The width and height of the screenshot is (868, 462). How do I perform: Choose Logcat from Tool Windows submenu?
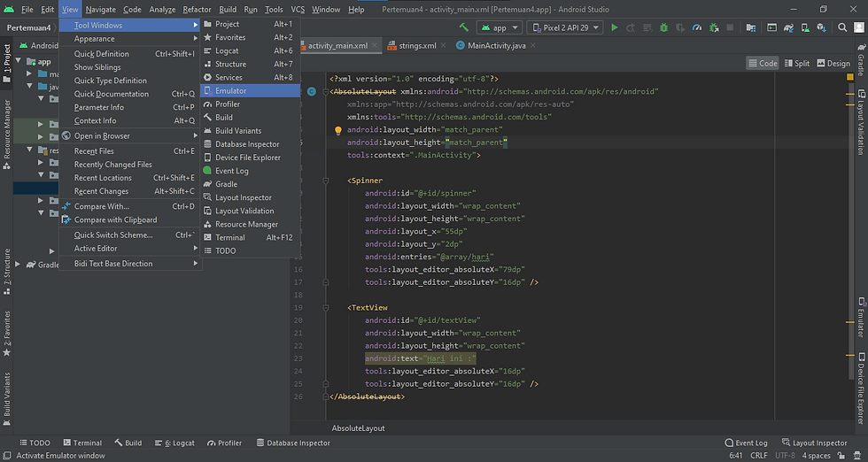click(x=250, y=51)
